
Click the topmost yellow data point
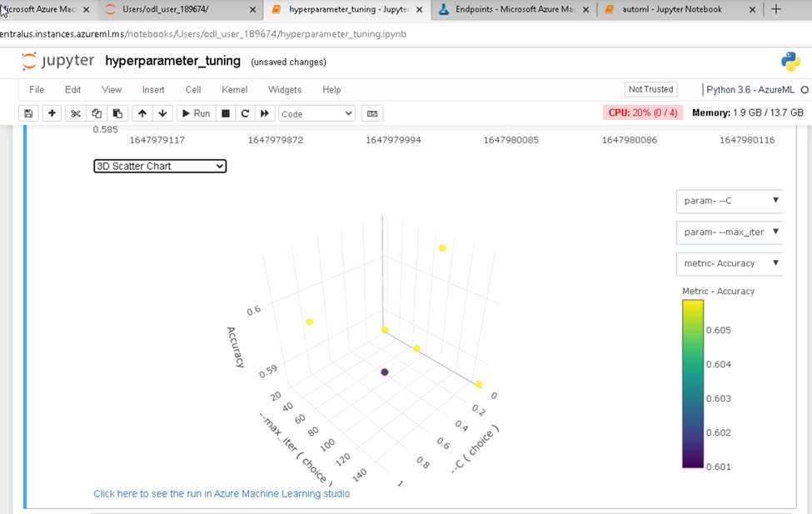tap(442, 247)
